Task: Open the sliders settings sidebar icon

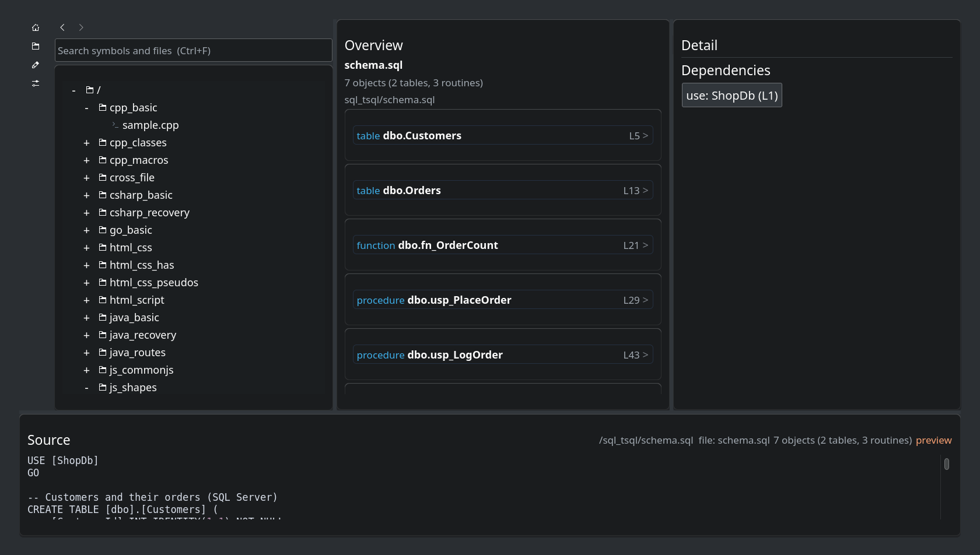Action: [x=36, y=83]
